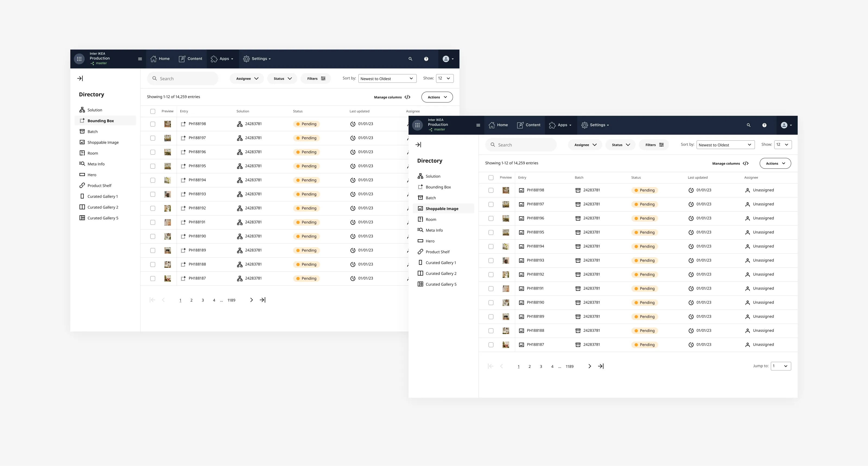
Task: Open the Meta Info section icon
Action: (420, 230)
